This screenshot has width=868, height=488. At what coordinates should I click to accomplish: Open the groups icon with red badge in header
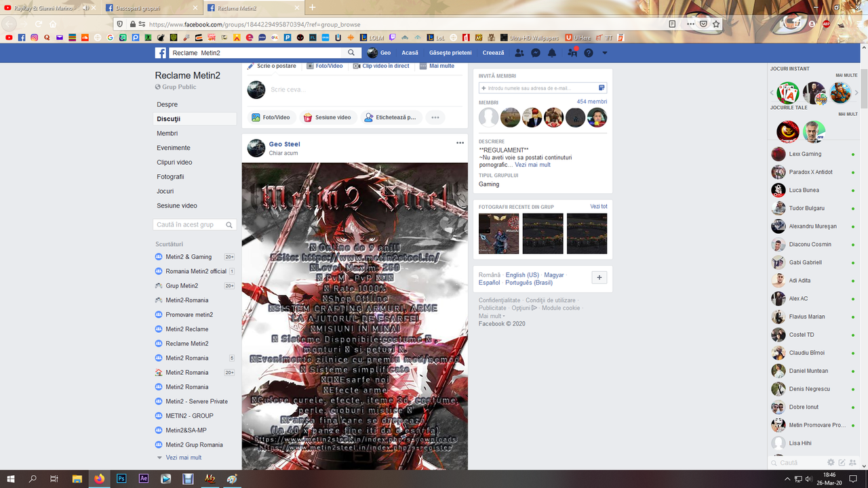point(572,53)
